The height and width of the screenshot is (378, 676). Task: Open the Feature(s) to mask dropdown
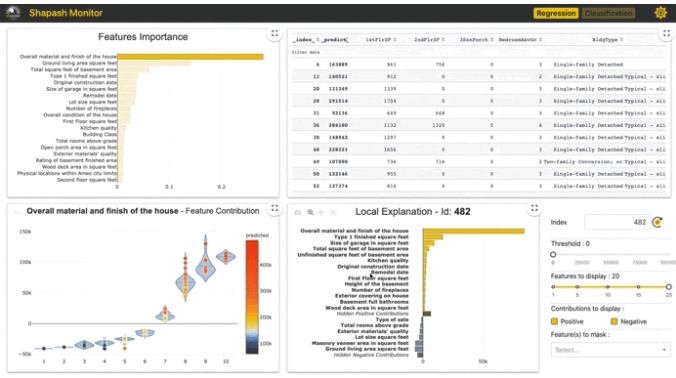point(610,350)
